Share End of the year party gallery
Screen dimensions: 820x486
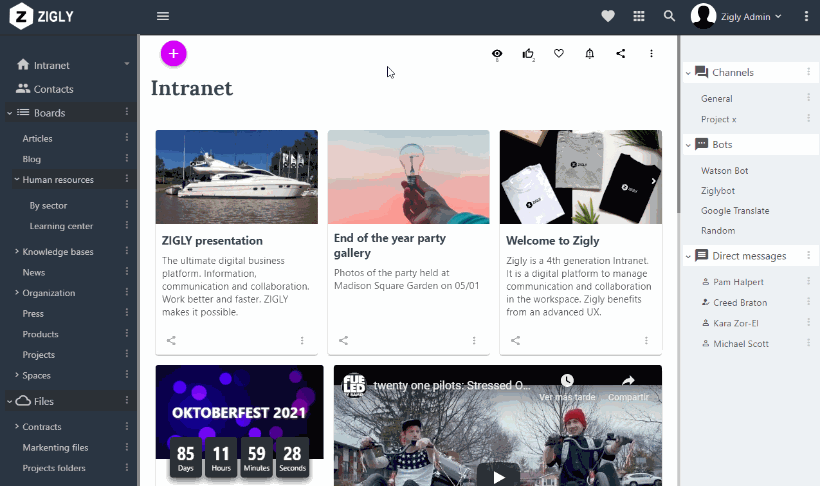coord(343,341)
